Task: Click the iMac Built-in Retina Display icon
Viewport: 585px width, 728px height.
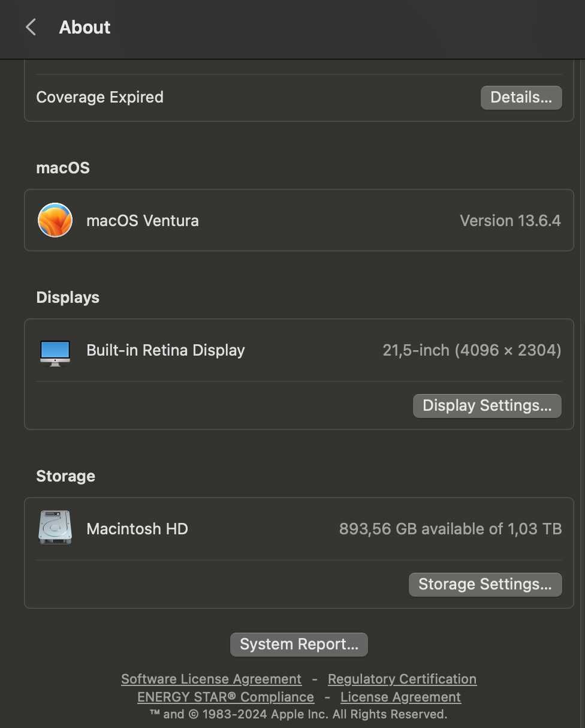Action: pos(55,353)
